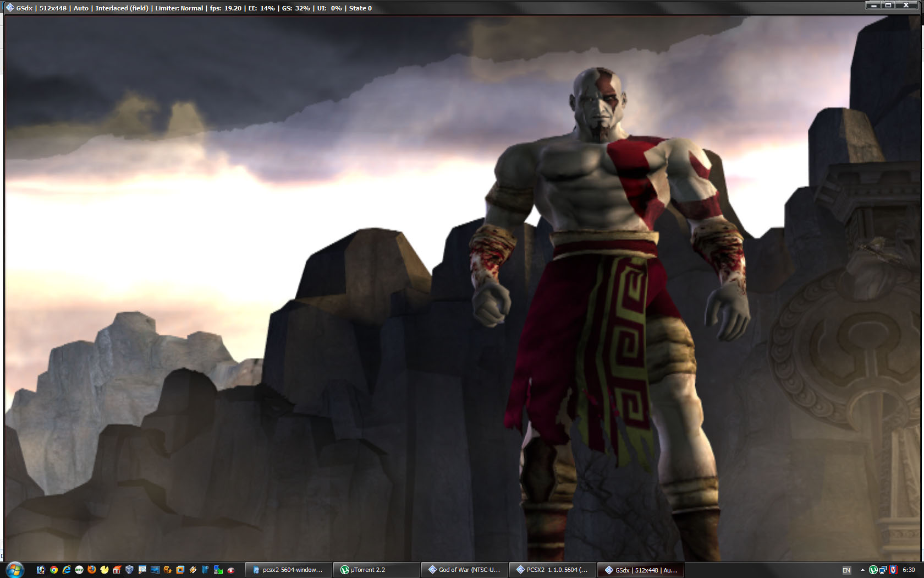This screenshot has height=578, width=924.
Task: Click the 'Limiter: Normal' title bar text
Action: click(x=179, y=8)
